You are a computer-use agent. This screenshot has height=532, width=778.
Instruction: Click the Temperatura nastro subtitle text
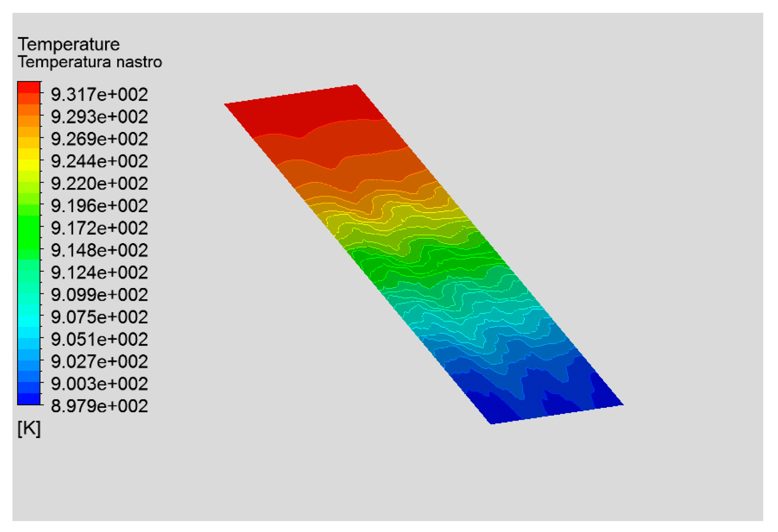[x=90, y=62]
